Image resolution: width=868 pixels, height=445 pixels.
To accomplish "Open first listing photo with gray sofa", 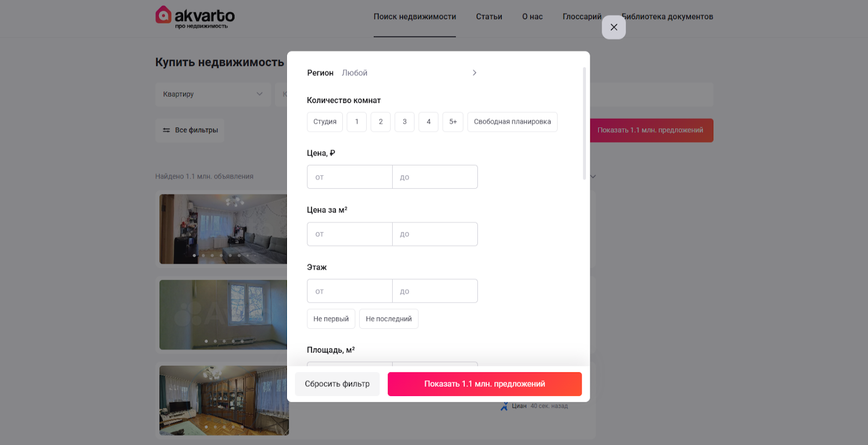I will pyautogui.click(x=224, y=229).
